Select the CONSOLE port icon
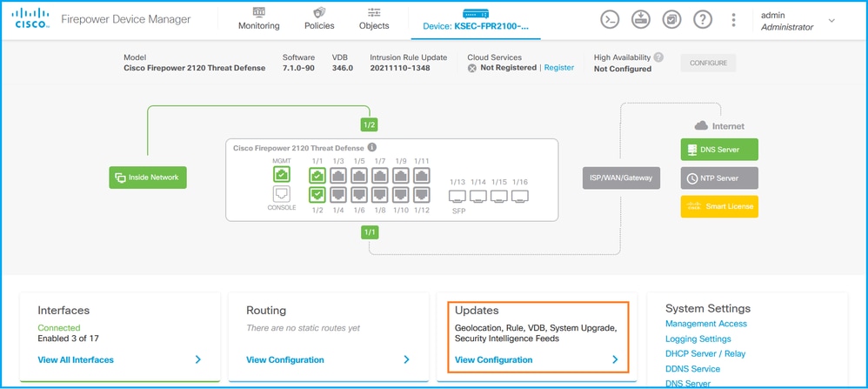This screenshot has height=389, width=868. point(282,194)
